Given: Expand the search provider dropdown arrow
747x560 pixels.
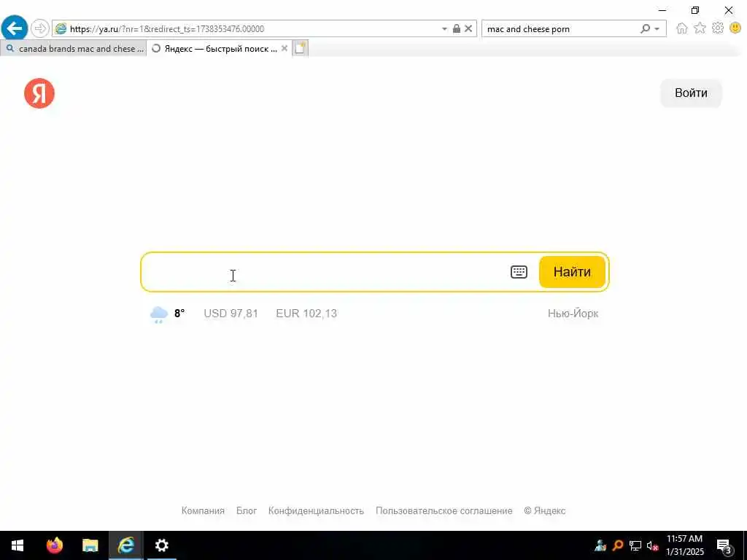Looking at the screenshot, I should coord(657,29).
